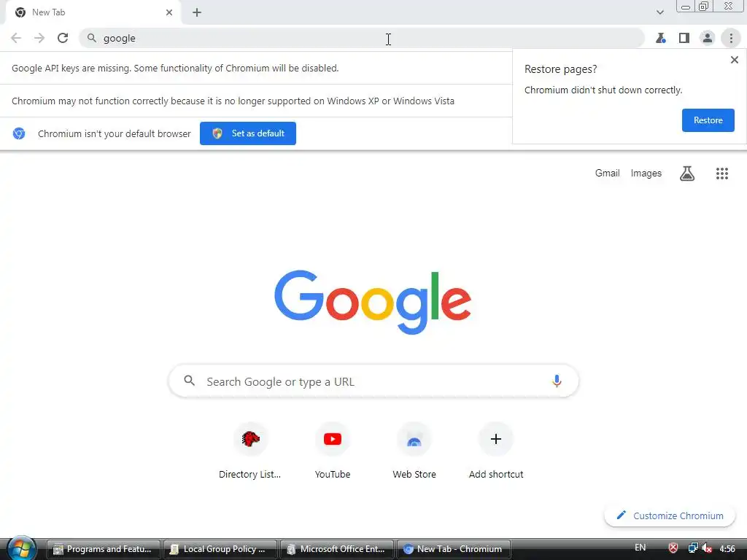Click the address bar search icon
Viewport: 747px width, 560px height.
(x=92, y=38)
